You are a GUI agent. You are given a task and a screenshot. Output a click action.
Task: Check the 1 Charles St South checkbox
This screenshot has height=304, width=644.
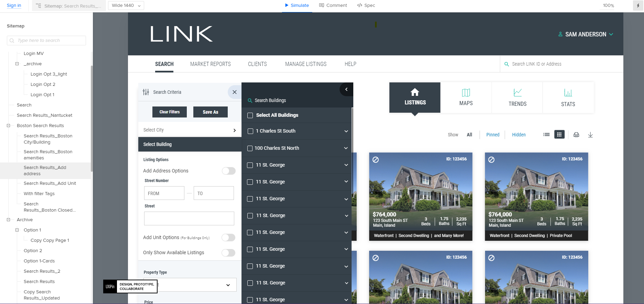pos(250,131)
